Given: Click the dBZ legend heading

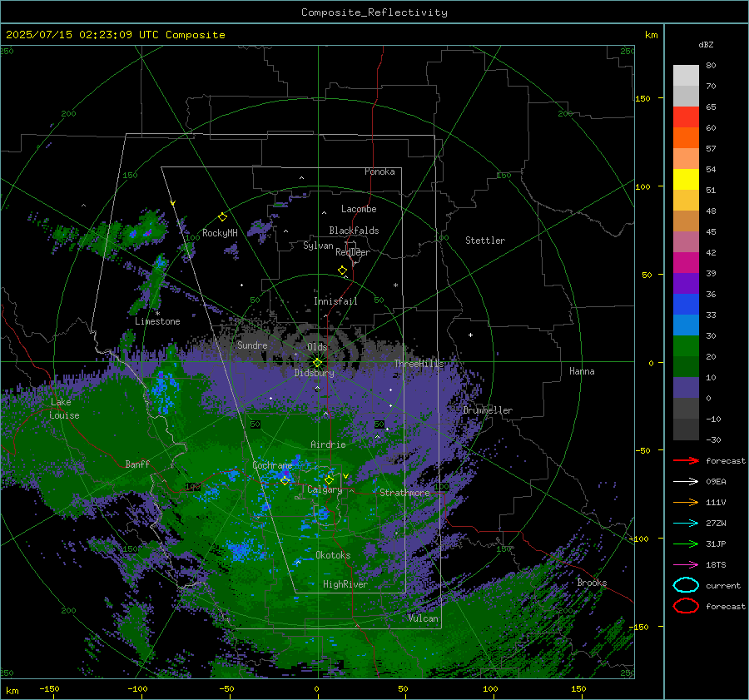Looking at the screenshot, I should click(x=706, y=44).
